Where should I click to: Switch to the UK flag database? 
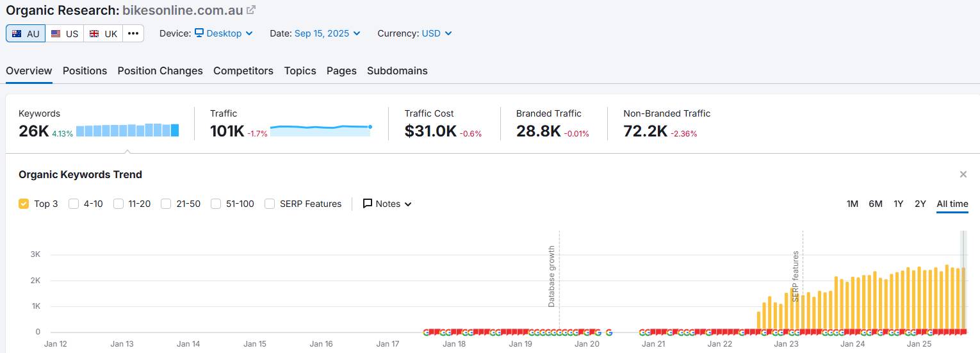(103, 33)
